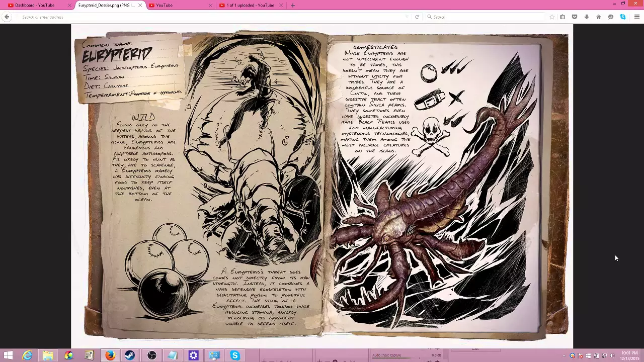Image resolution: width=644 pixels, height=362 pixels.
Task: Open the Chrome icon in the taskbar
Action: (68, 355)
